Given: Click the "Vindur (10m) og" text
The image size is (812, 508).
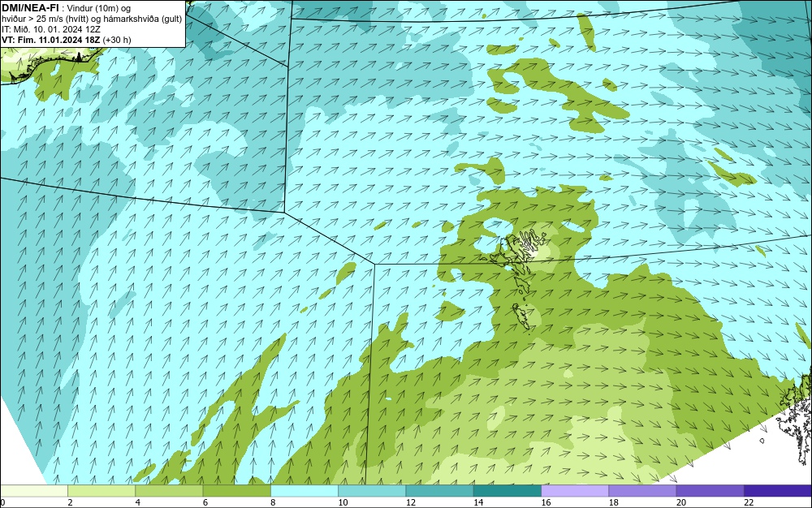Looking at the screenshot, I should coord(99,8).
